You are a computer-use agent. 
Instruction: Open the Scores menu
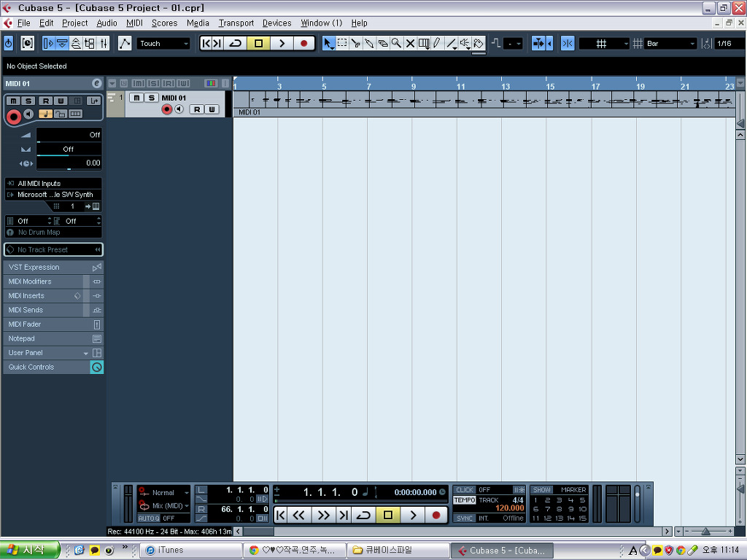(x=164, y=23)
